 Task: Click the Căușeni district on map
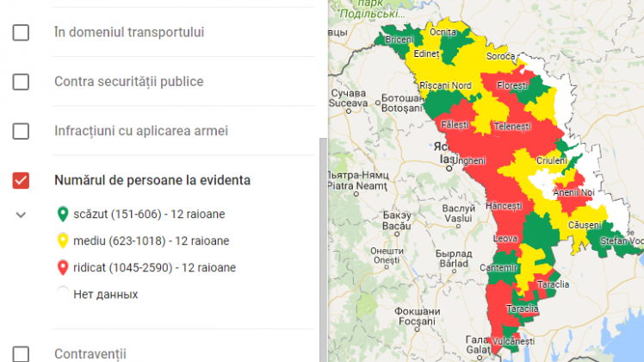[585, 225]
